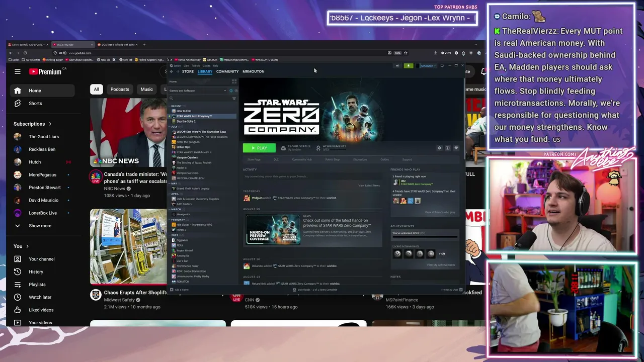Viewport: 644px width, 362px height.
Task: Select the Music filter chip on YouTube
Action: tap(146, 89)
